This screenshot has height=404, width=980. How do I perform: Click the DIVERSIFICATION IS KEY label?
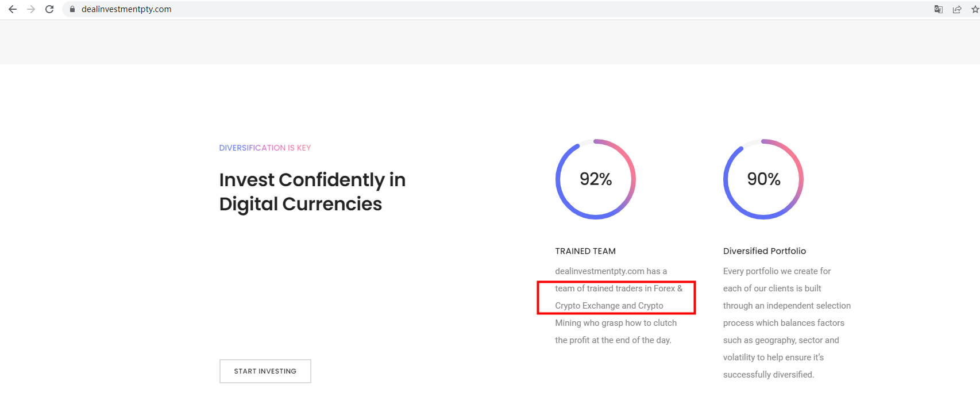coord(265,148)
